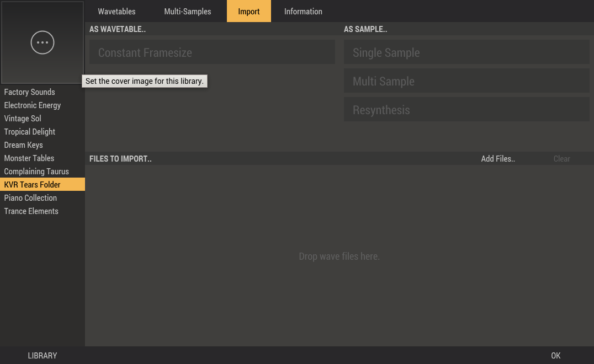594x364 pixels.
Task: Open Piano Collection library
Action: [30, 198]
